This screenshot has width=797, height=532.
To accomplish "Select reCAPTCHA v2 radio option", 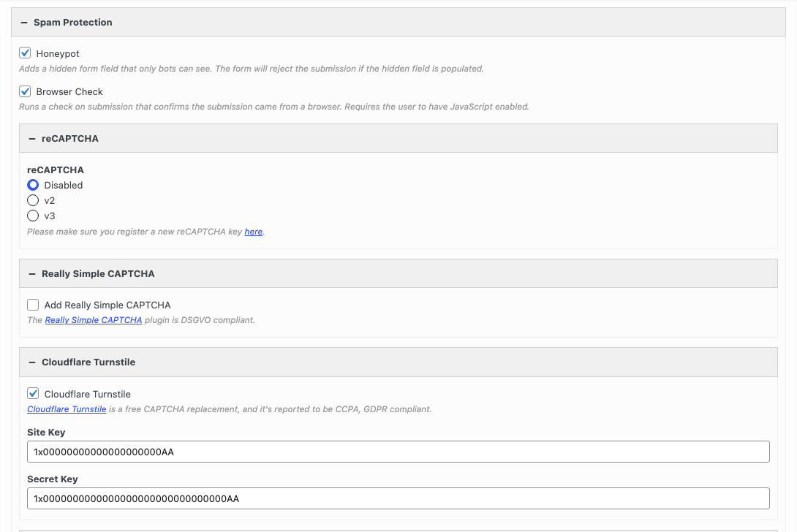I will (x=33, y=200).
